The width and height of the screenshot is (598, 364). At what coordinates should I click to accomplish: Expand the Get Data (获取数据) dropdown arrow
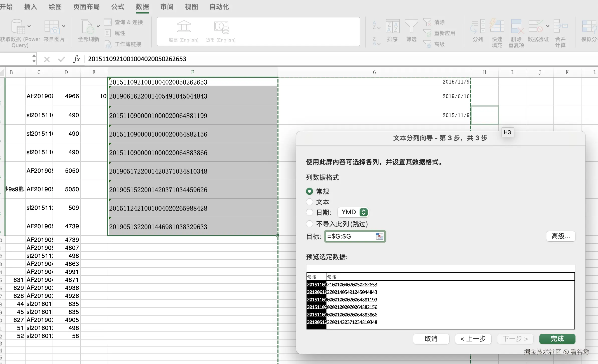tap(29, 26)
